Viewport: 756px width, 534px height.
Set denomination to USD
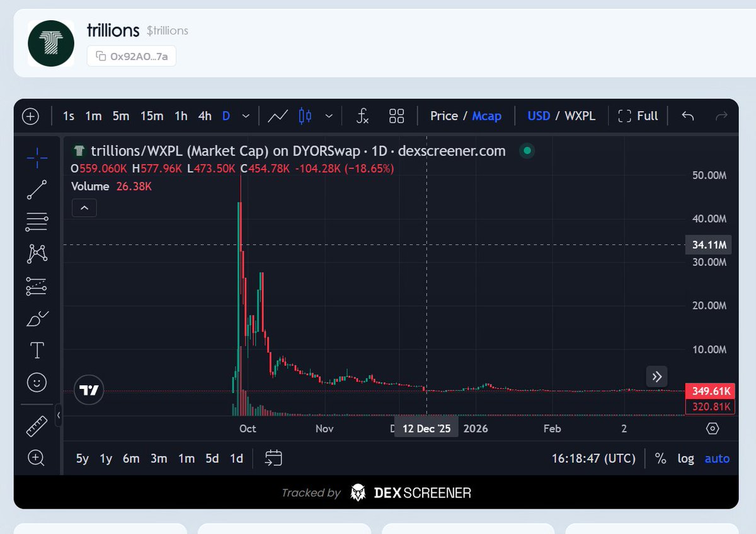point(539,116)
